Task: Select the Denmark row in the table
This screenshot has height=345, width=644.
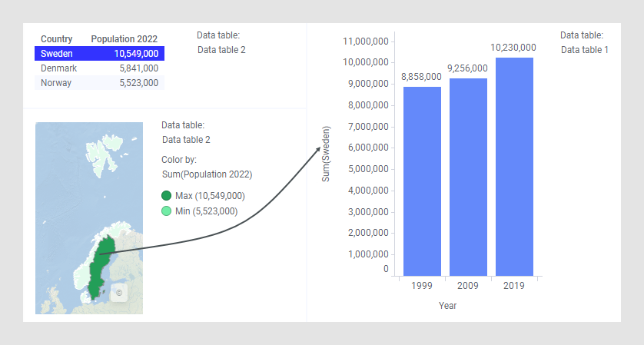Action: [99, 68]
